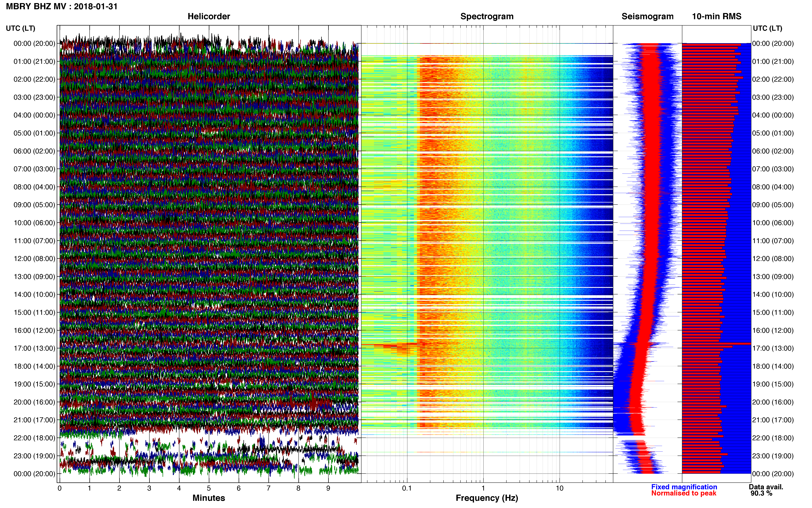Screen dimensions: 812x508
Task: Click the 'Helicorder' panel heading
Action: coord(209,16)
